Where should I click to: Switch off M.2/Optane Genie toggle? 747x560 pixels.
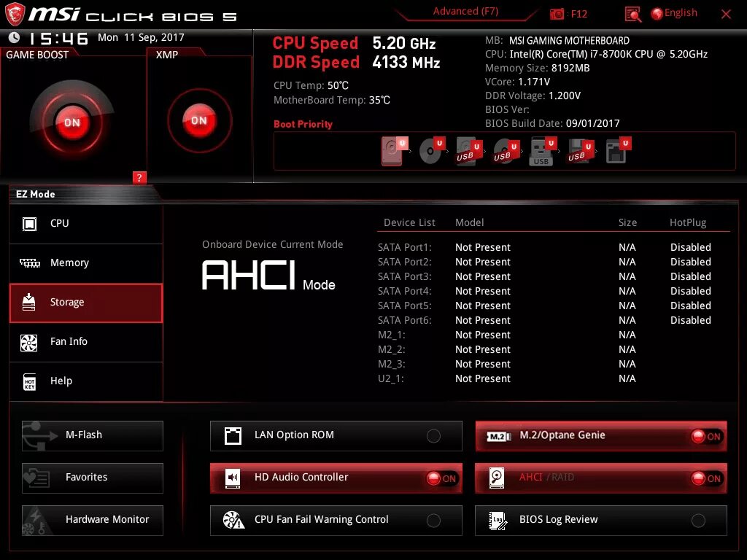tap(706, 436)
